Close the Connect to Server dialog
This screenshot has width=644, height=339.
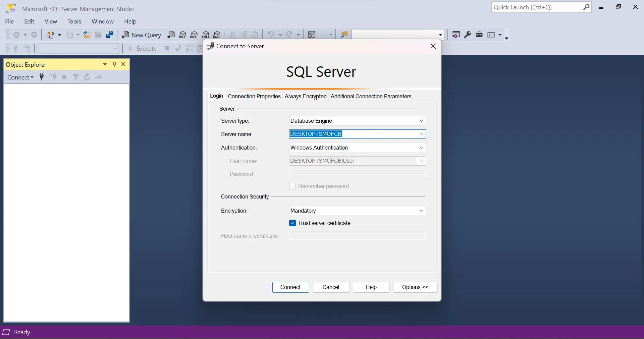433,46
